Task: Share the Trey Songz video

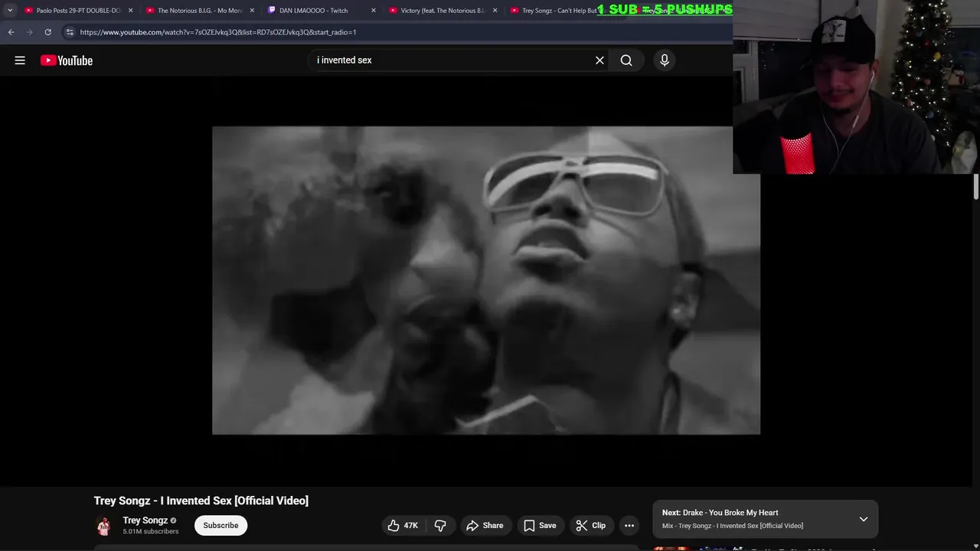Action: coord(485,526)
